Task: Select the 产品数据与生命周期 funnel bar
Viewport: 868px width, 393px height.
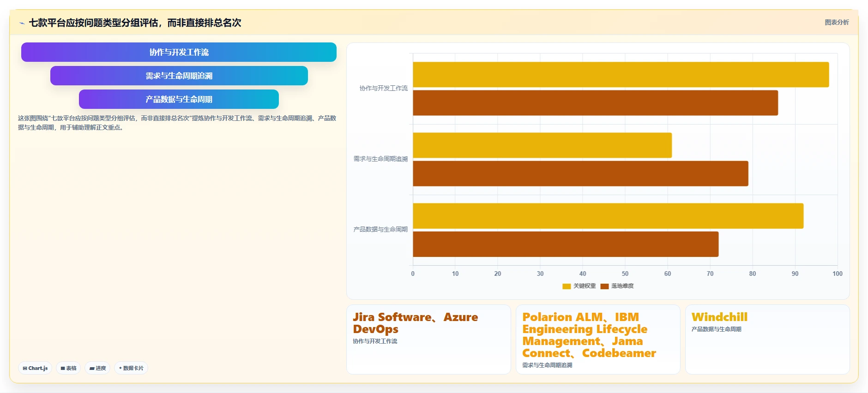Action: tap(179, 99)
